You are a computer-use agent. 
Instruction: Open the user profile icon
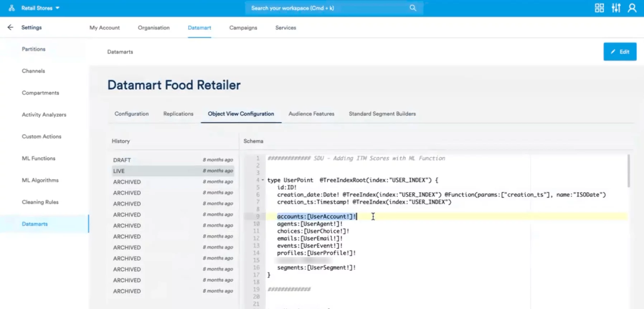coord(632,8)
